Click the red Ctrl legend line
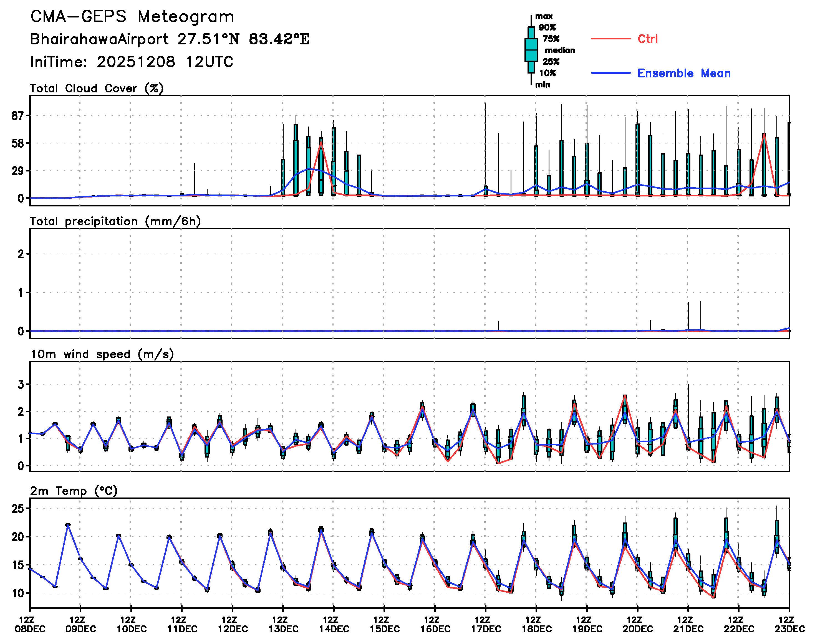 click(610, 39)
